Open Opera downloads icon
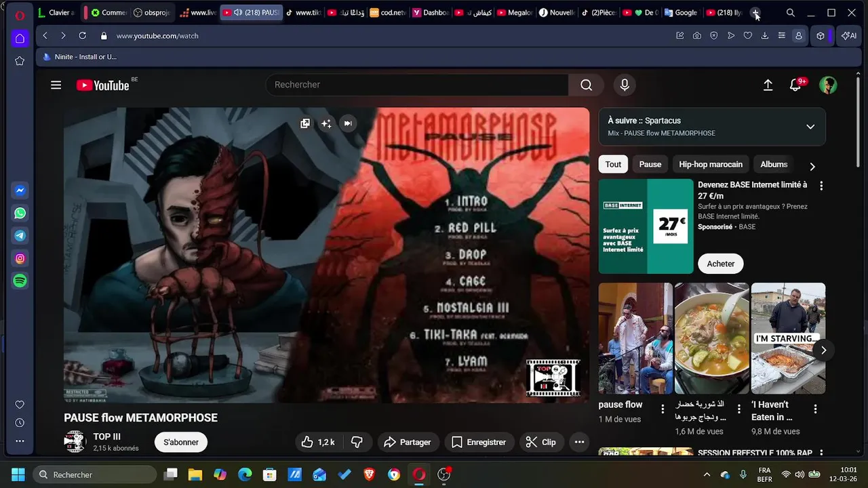 [x=765, y=36]
